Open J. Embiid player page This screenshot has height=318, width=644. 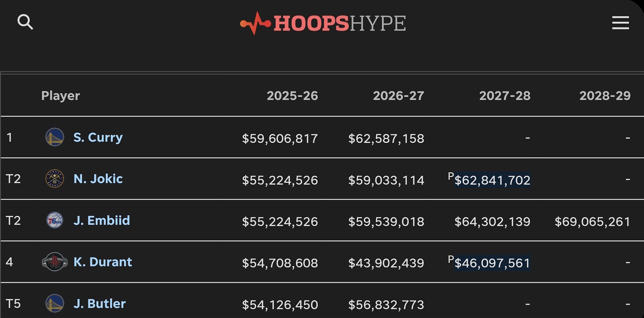[x=102, y=220]
